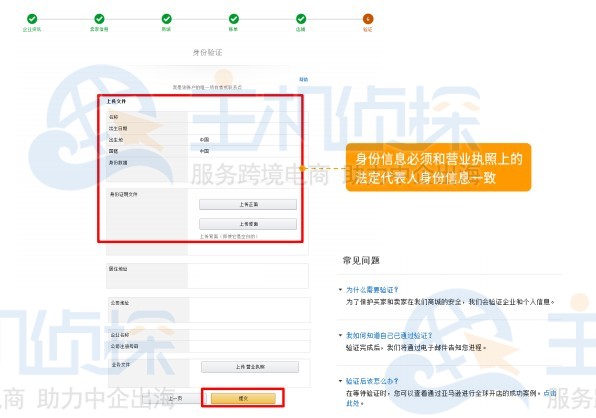596x418 pixels.
Task: Select the 中国 value in 出生地 row
Action: (204, 140)
